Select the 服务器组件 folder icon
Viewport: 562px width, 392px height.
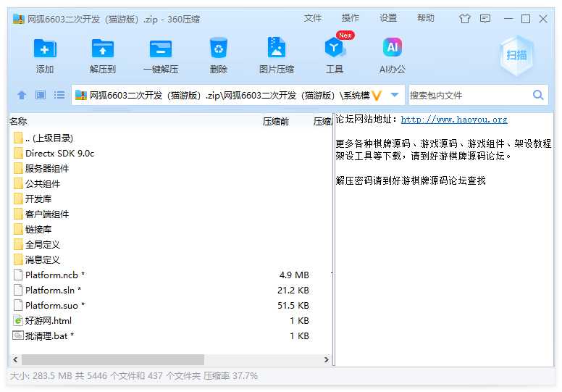[18, 168]
